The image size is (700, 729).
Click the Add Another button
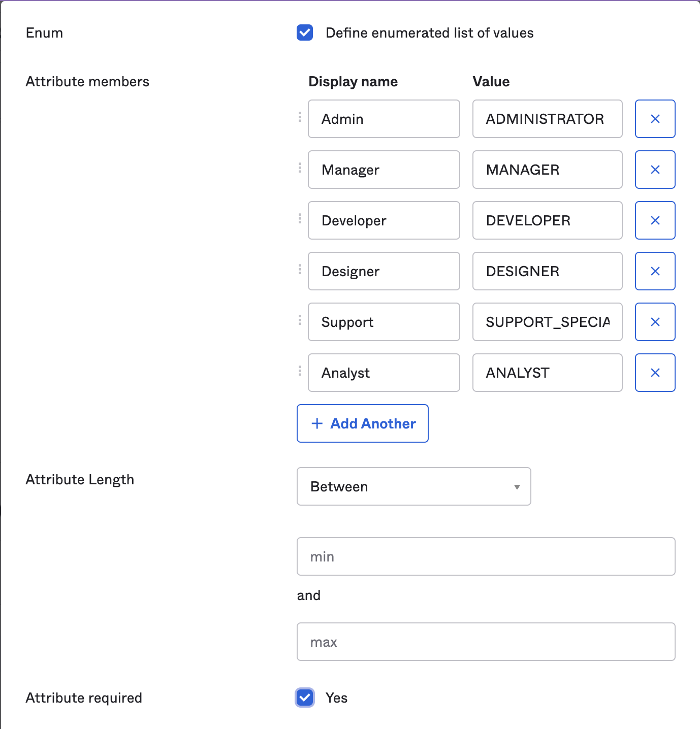pos(363,423)
